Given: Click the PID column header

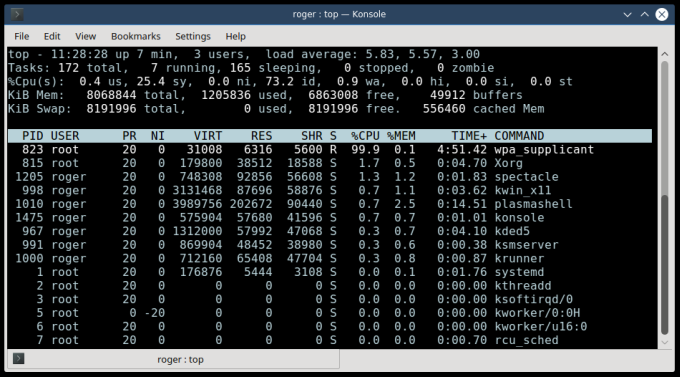Looking at the screenshot, I should (33, 136).
